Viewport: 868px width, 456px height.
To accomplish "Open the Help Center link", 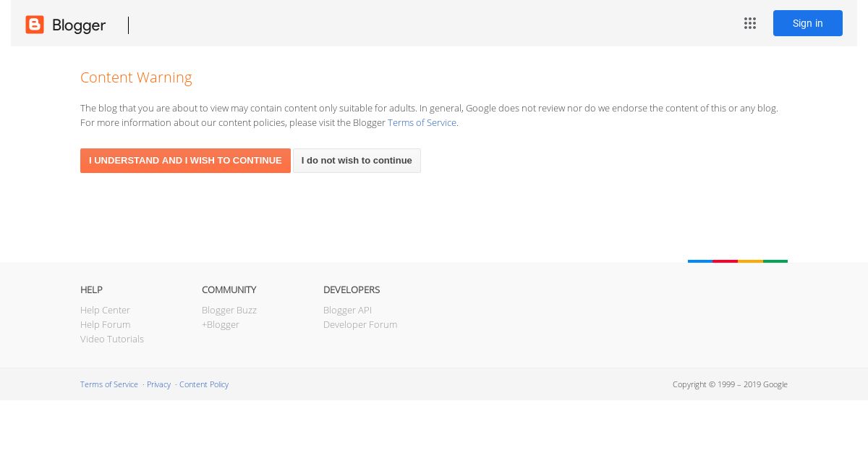I will (105, 310).
